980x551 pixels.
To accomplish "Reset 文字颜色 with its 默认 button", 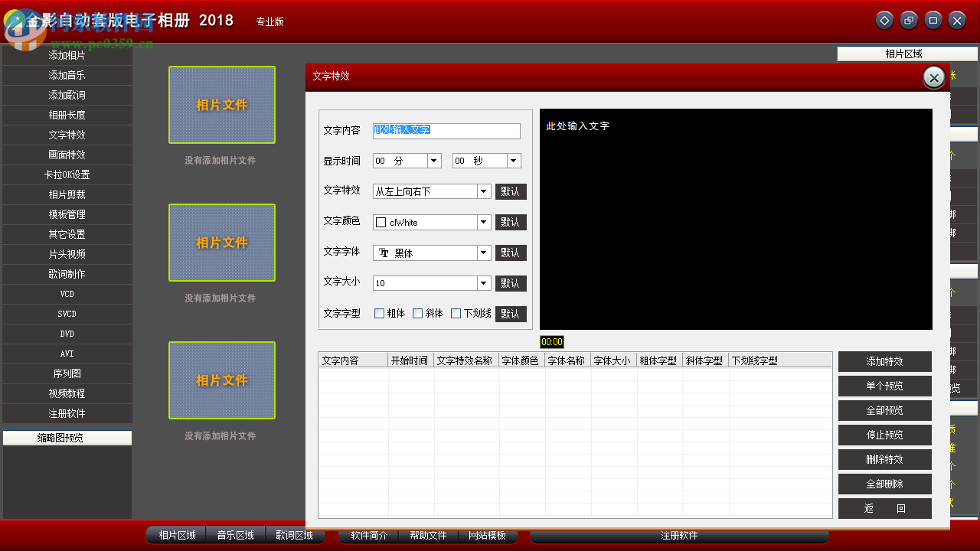I will (x=511, y=222).
